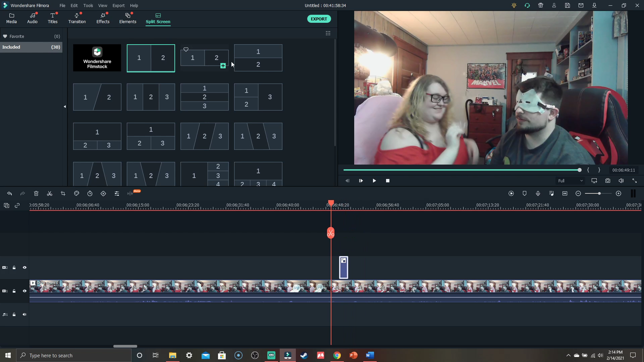Image resolution: width=644 pixels, height=362 pixels.
Task: Toggle visibility of video track 1
Action: [x=24, y=291]
